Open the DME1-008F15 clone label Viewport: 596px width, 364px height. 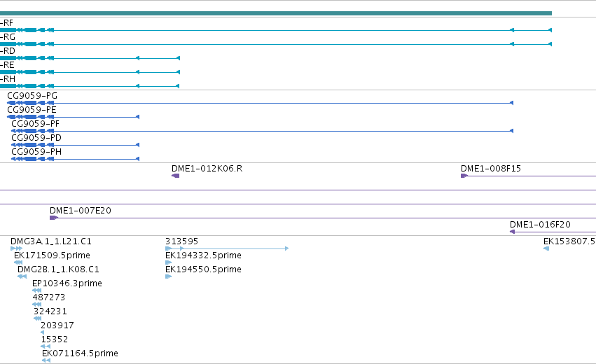tap(491, 169)
